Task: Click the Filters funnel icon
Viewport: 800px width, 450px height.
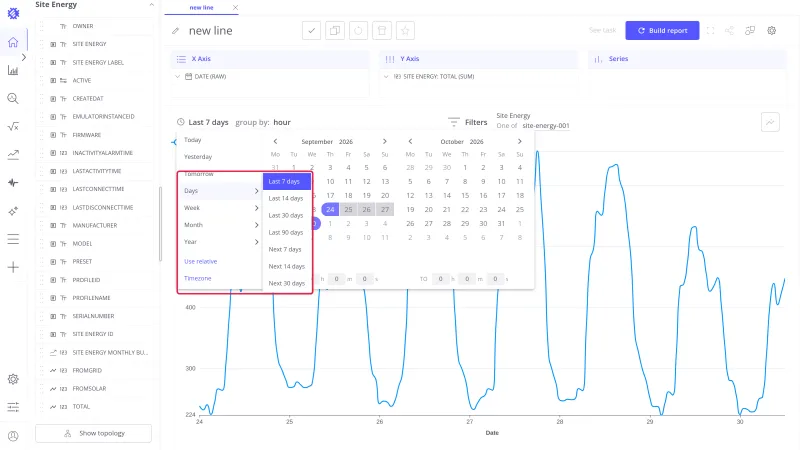Action: click(x=454, y=122)
